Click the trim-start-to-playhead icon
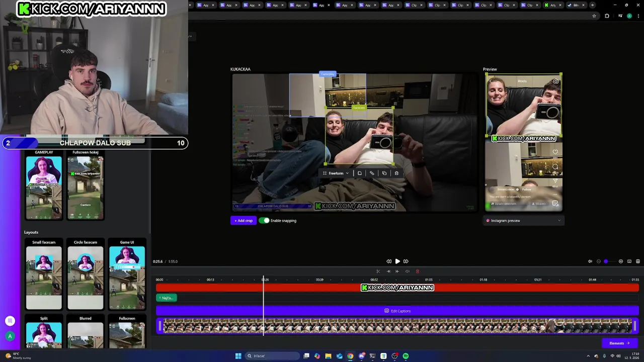 388,271
